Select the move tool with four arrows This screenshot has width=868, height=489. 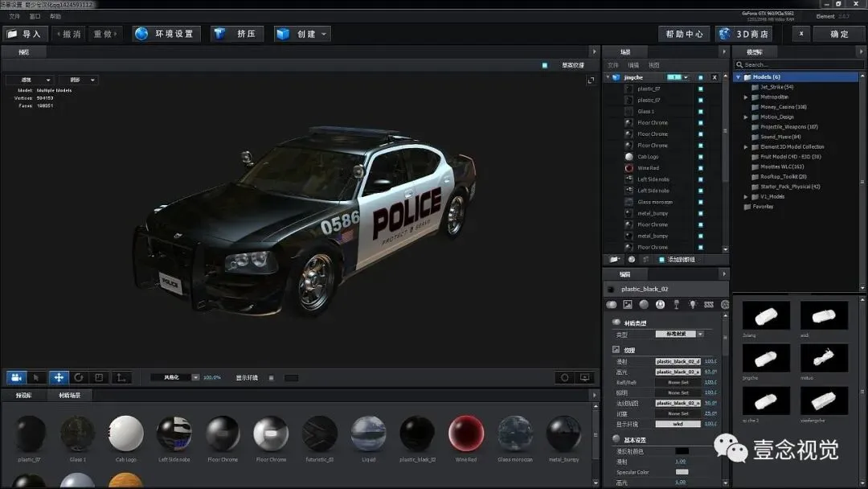coord(59,377)
